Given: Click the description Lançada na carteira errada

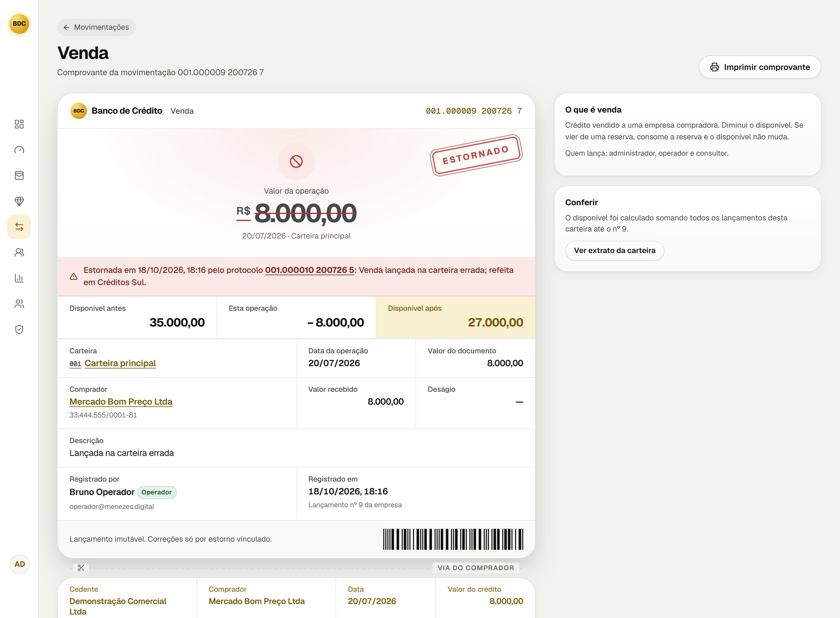Looking at the screenshot, I should tap(122, 453).
